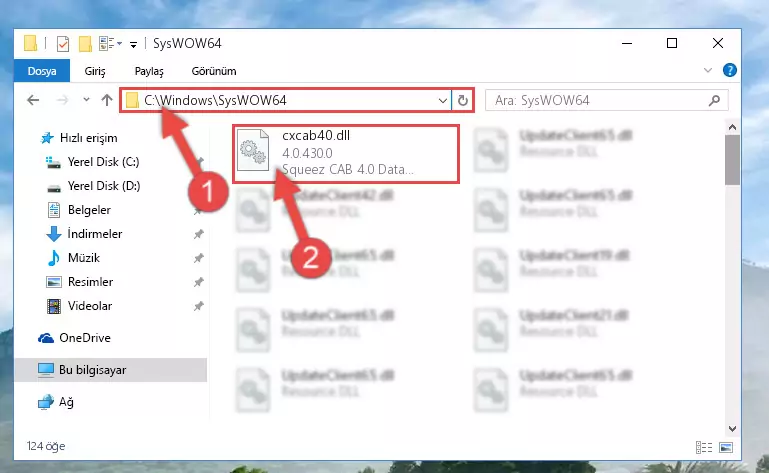This screenshot has width=769, height=473.
Task: Open the Dosya ribbon tab
Action: coord(42,71)
